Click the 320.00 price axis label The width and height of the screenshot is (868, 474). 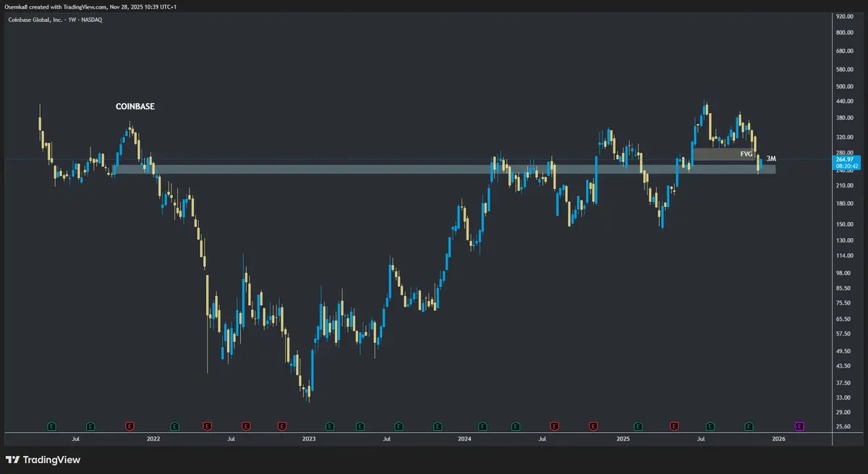pyautogui.click(x=846, y=137)
